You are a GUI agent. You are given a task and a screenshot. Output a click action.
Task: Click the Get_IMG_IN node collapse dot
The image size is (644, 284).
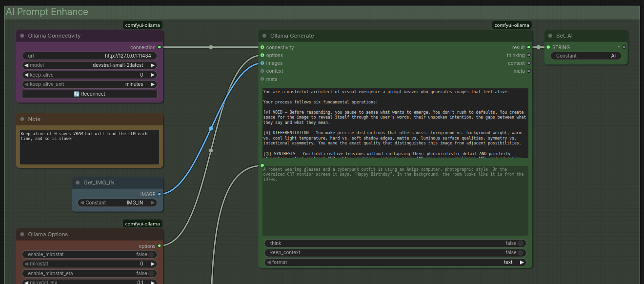click(78, 183)
